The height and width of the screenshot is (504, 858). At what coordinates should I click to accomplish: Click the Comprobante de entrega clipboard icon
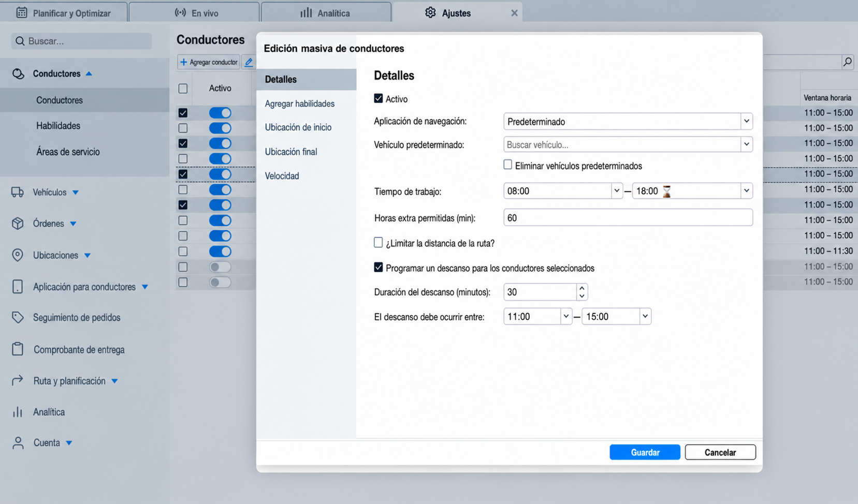[x=18, y=349]
